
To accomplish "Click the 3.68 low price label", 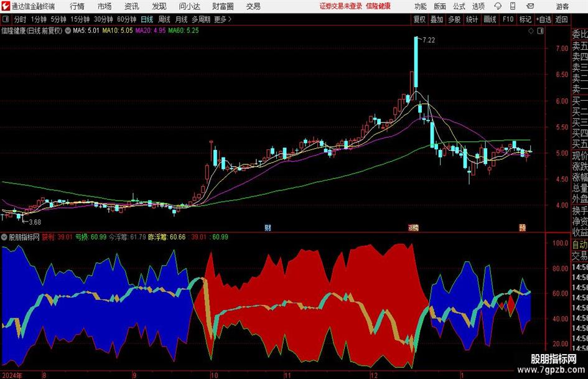I will point(35,222).
